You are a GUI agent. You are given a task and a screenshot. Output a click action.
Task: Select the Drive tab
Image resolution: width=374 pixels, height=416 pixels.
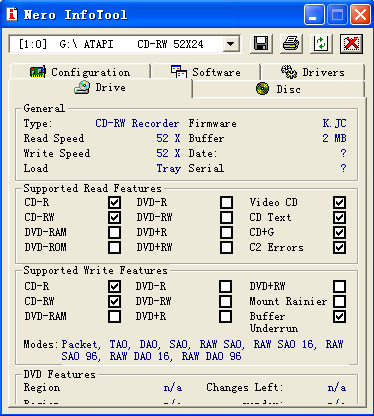tap(100, 88)
